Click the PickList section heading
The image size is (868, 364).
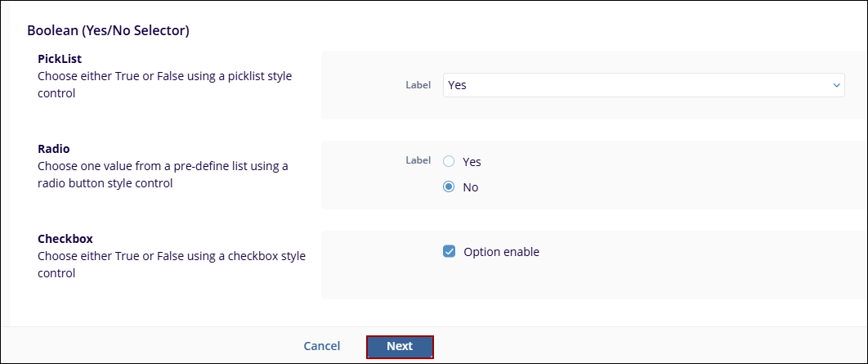click(x=60, y=59)
